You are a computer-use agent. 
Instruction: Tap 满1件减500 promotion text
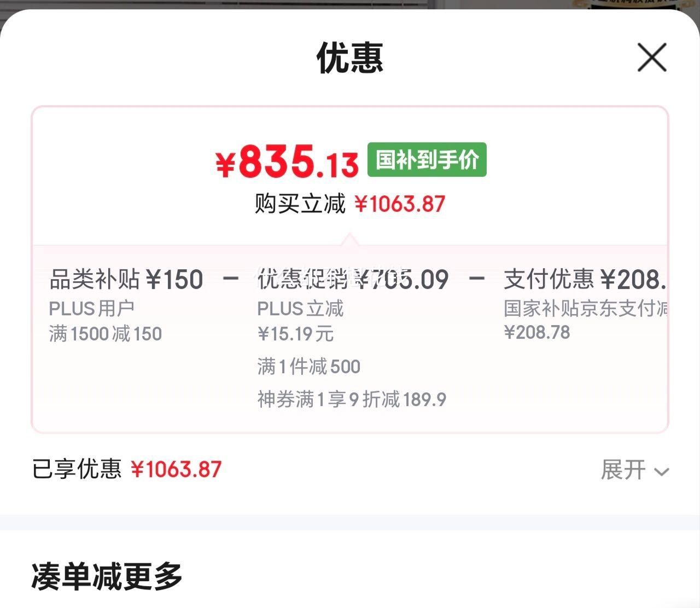click(x=309, y=367)
